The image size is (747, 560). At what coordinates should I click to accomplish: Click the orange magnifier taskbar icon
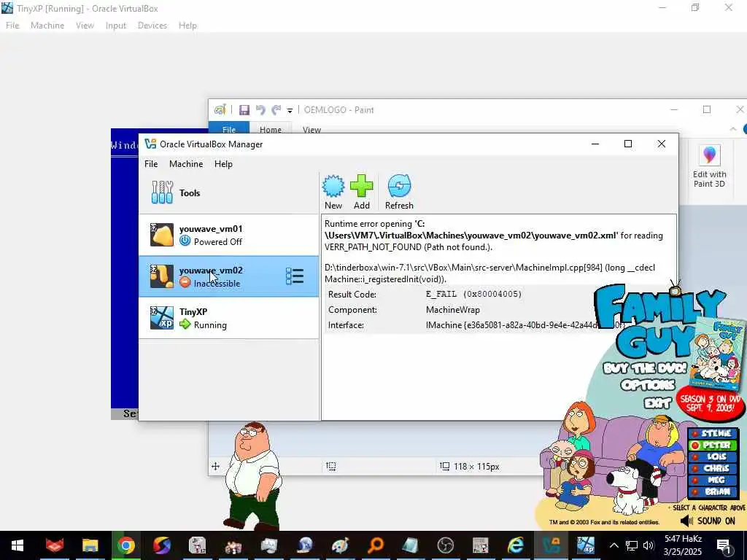click(376, 545)
